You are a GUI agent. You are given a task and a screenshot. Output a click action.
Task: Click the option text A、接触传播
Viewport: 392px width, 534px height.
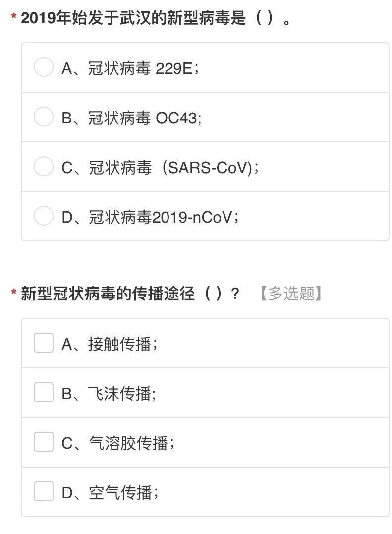(x=110, y=344)
